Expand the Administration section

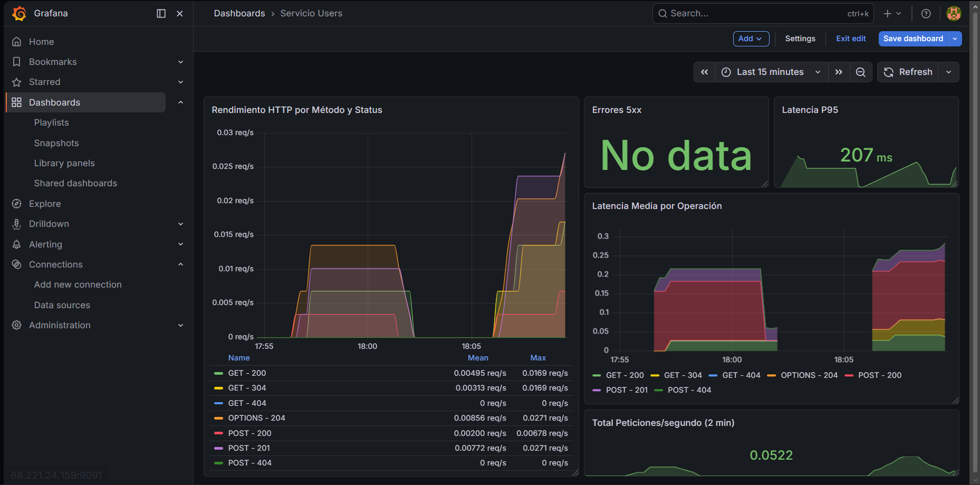tap(181, 325)
